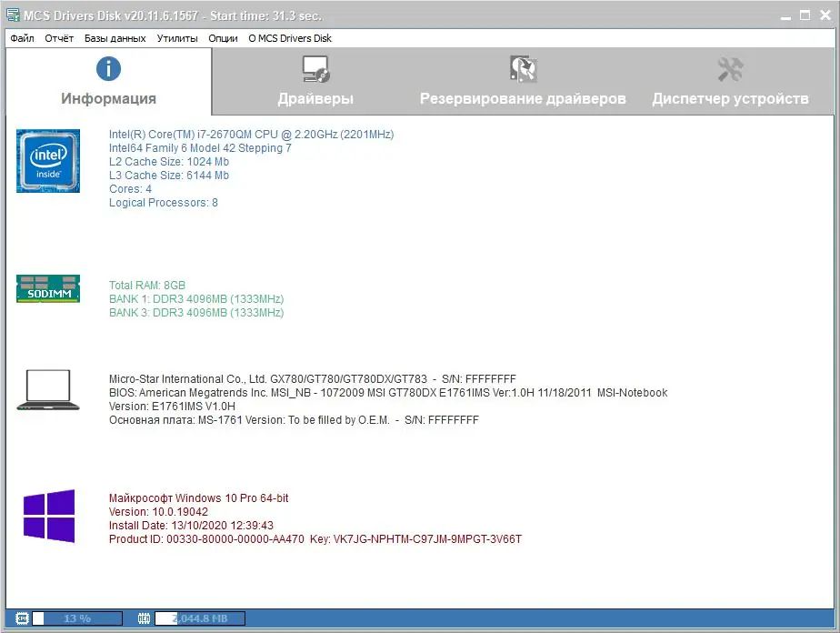Click the Install Date: 13/10/2020 line
Image resolution: width=840 pixels, height=633 pixels.
click(191, 526)
